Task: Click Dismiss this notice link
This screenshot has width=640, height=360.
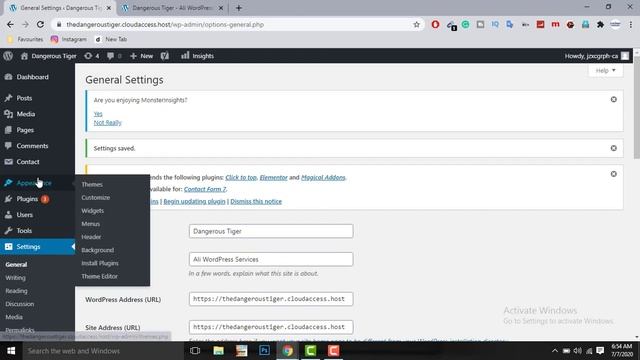Action: click(256, 201)
